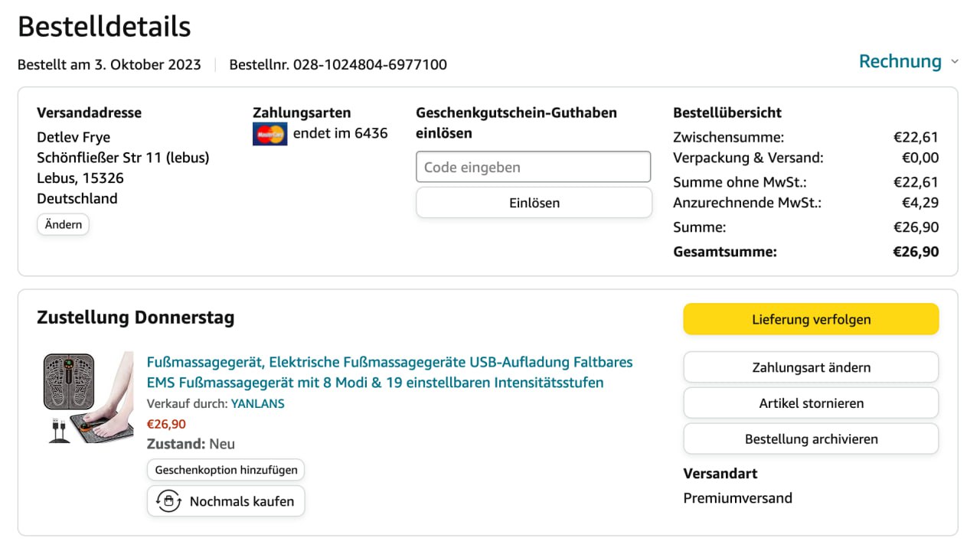Visit the YANLANS seller page
Screen dimensions: 980x551
[x=257, y=403]
